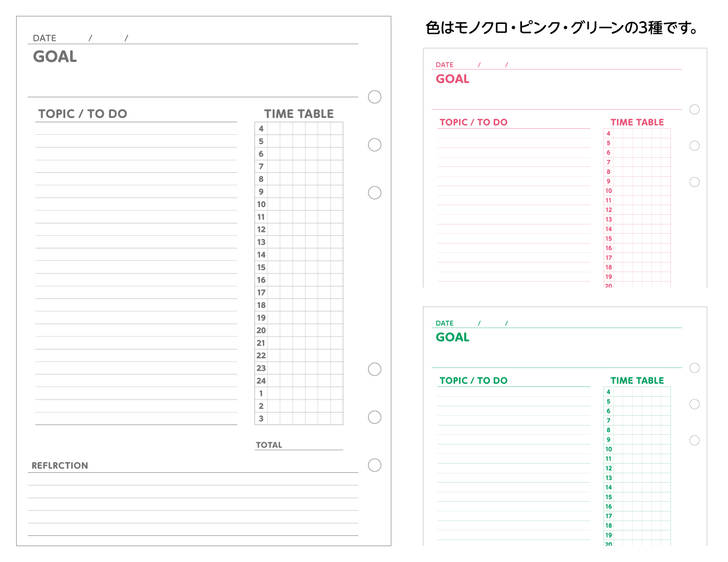Click the green GOAL heading
Viewport: 728px width, 562px height.
click(452, 337)
